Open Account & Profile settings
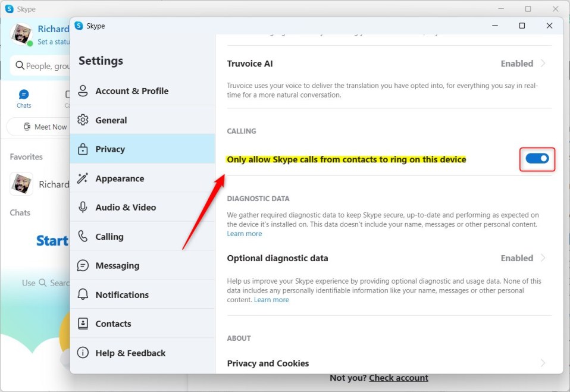Screen dimensions: 570x392 (x=143, y=91)
